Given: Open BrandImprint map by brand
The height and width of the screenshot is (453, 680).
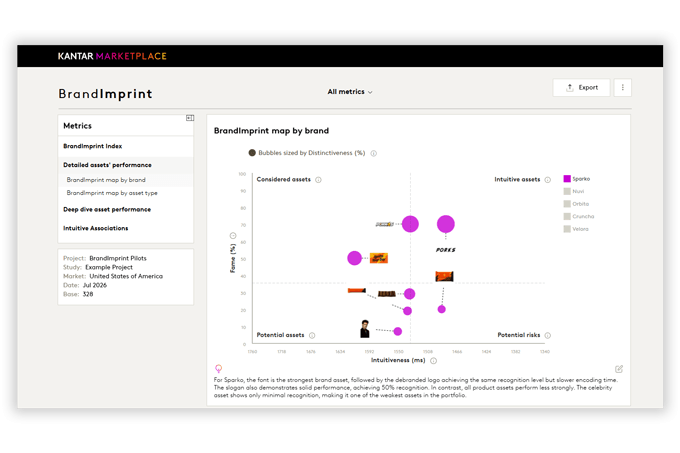Looking at the screenshot, I should pos(106,180).
